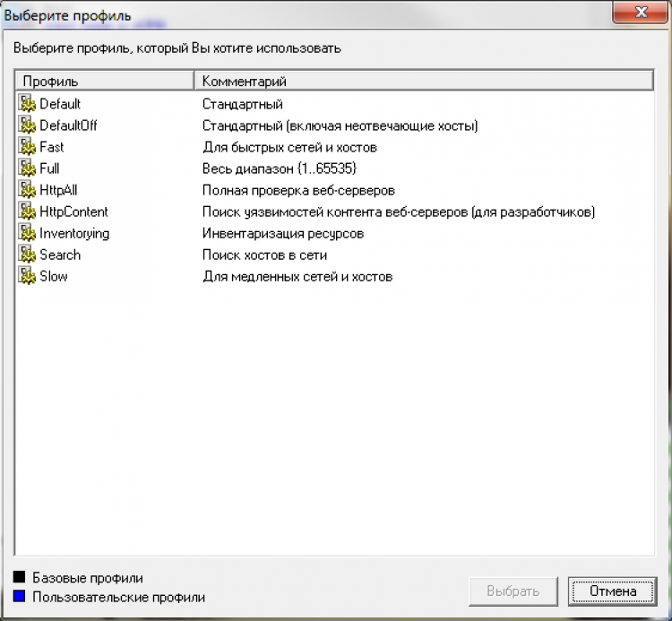Sort by the Профиль column header
672x621 pixels.
pos(105,81)
